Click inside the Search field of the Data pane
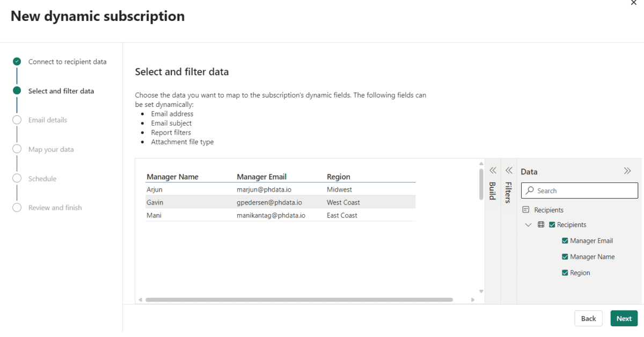 tap(580, 191)
